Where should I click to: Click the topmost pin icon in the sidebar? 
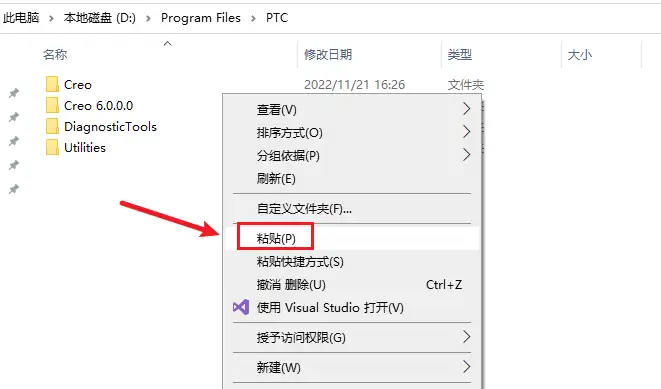point(14,93)
